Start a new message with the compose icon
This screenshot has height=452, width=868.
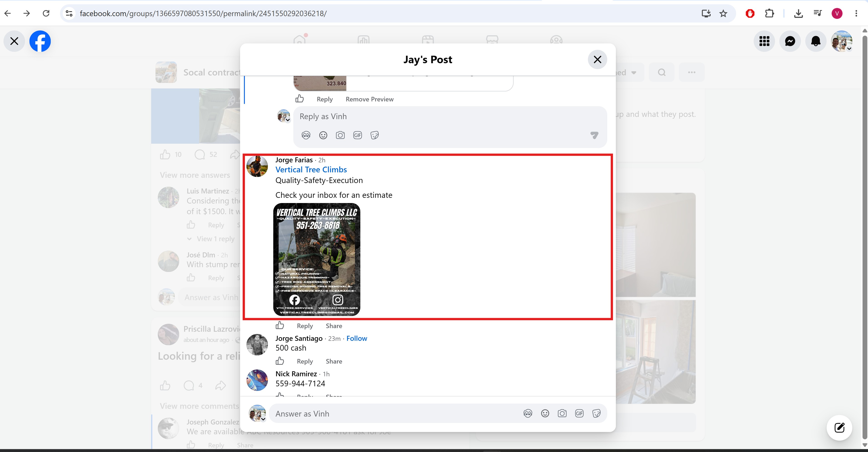(x=839, y=427)
